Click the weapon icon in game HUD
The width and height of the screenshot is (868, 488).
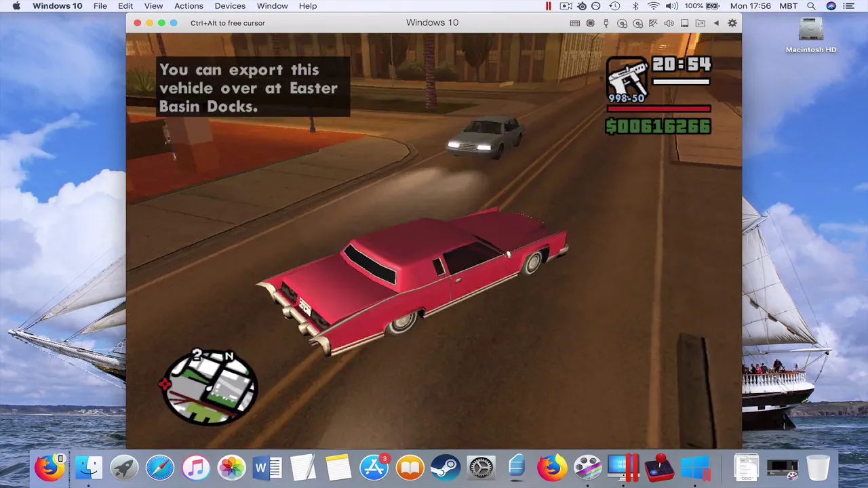tap(627, 79)
